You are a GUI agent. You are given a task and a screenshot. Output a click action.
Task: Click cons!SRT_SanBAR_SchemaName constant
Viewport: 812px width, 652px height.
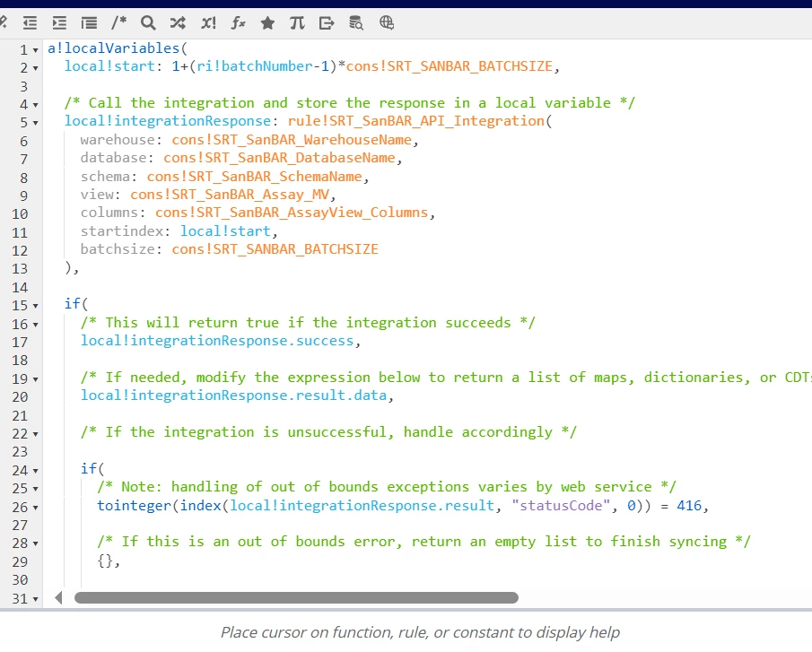coord(254,177)
